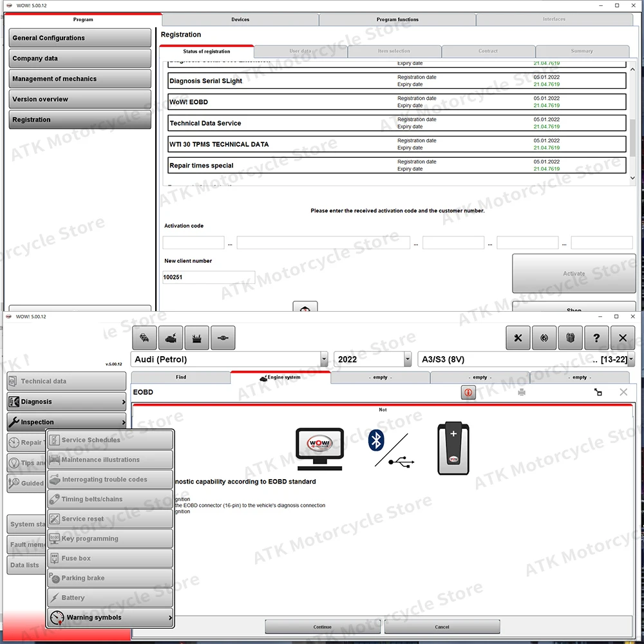
Task: Click the first Activation code input field
Action: tap(193, 242)
